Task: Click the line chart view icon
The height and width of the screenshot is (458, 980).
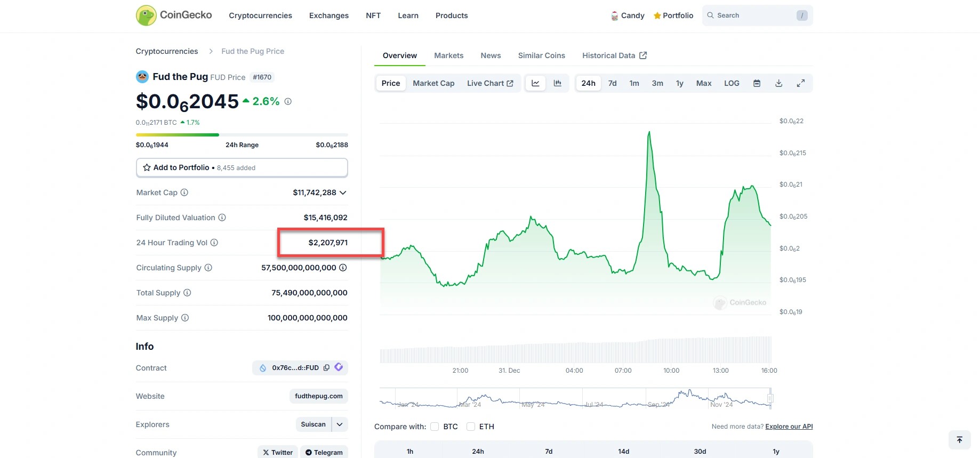Action: pos(535,83)
